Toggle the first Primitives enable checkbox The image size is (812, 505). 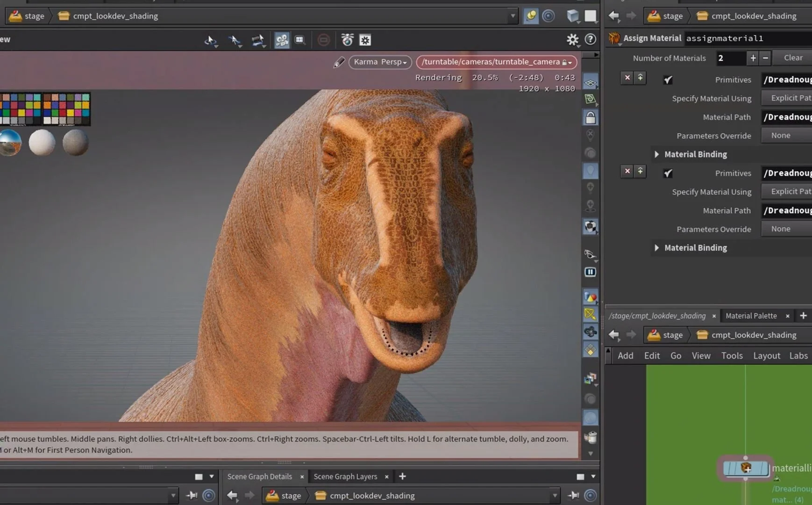pos(668,80)
